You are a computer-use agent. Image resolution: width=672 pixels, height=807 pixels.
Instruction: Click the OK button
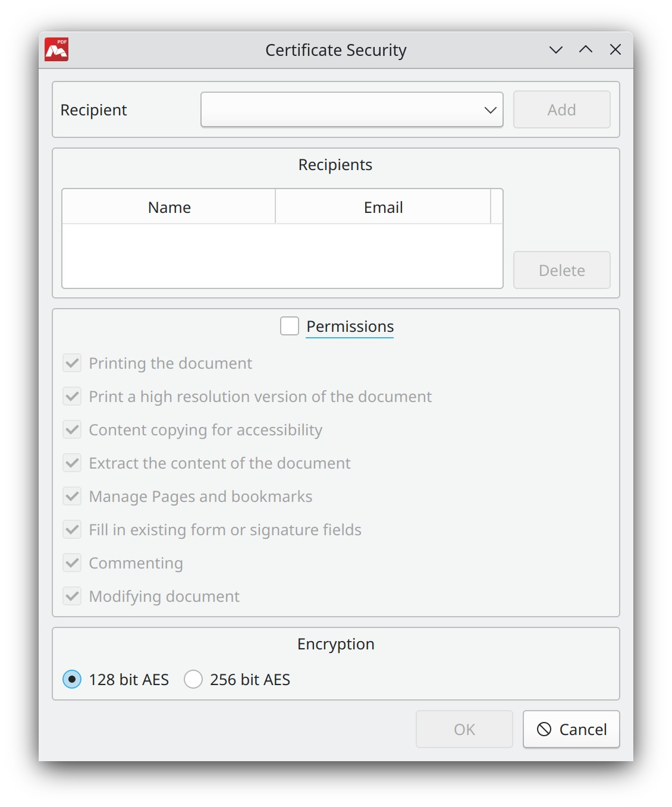(464, 729)
